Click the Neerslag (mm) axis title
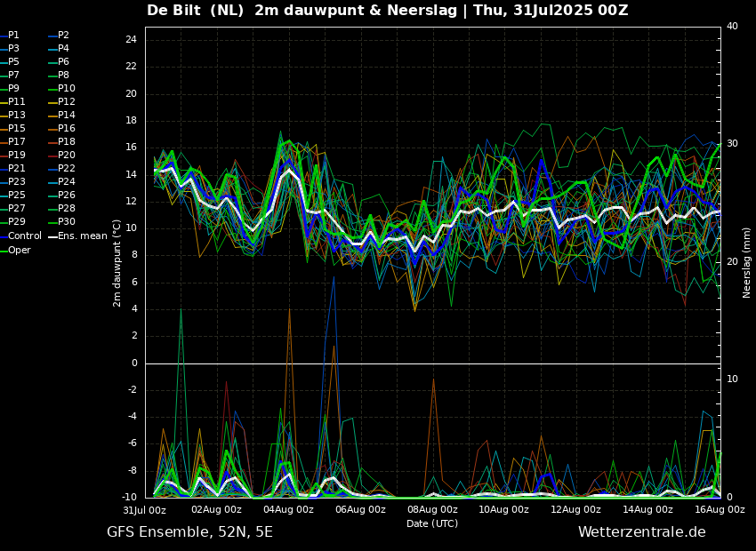 tap(746, 262)
